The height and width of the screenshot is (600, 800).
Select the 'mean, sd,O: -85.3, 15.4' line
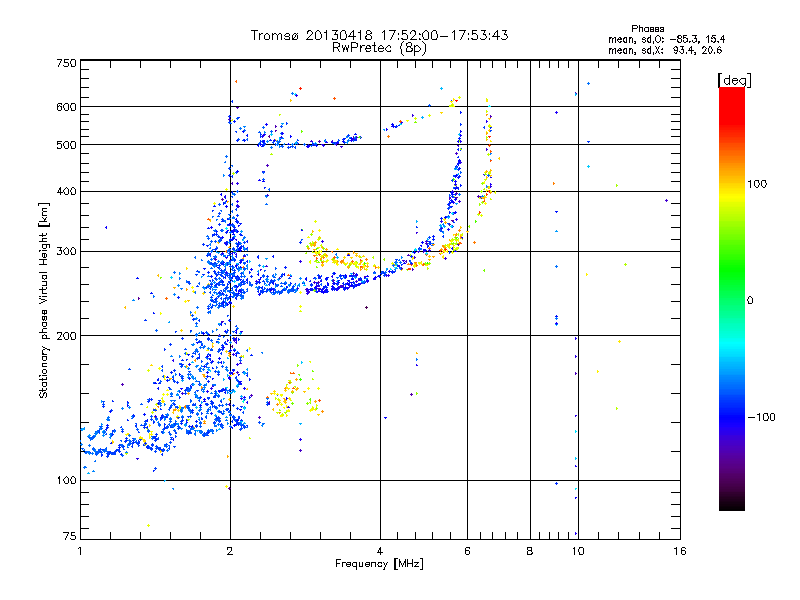pyautogui.click(x=666, y=39)
